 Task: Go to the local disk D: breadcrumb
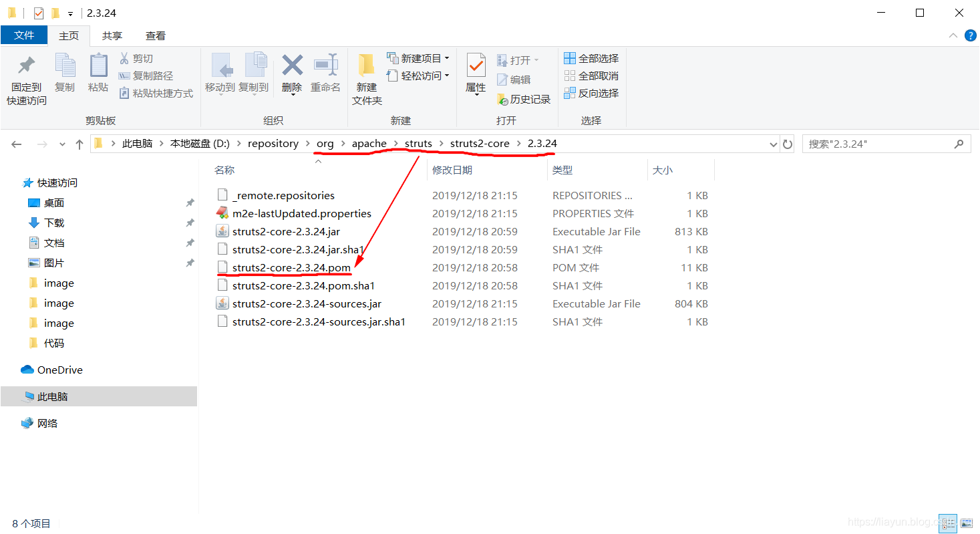(200, 144)
